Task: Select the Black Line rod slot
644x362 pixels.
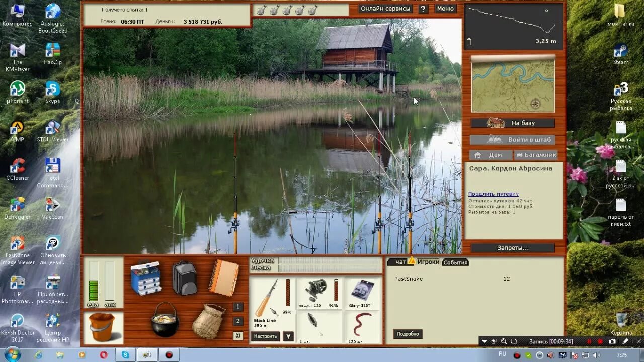Action: [272, 303]
